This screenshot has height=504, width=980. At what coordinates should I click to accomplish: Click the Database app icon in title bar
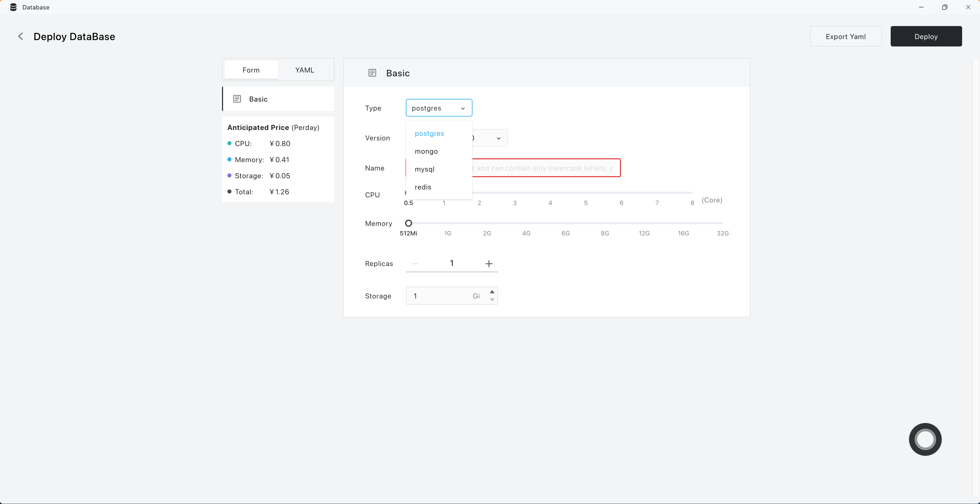point(13,7)
